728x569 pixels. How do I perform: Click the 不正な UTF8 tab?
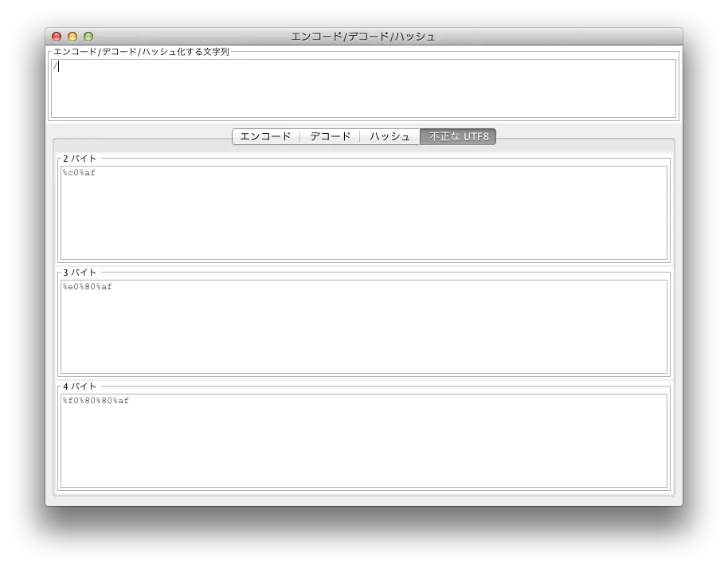coord(458,137)
